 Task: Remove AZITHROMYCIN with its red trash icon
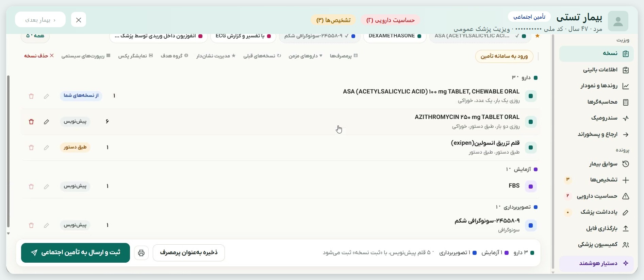(31, 122)
